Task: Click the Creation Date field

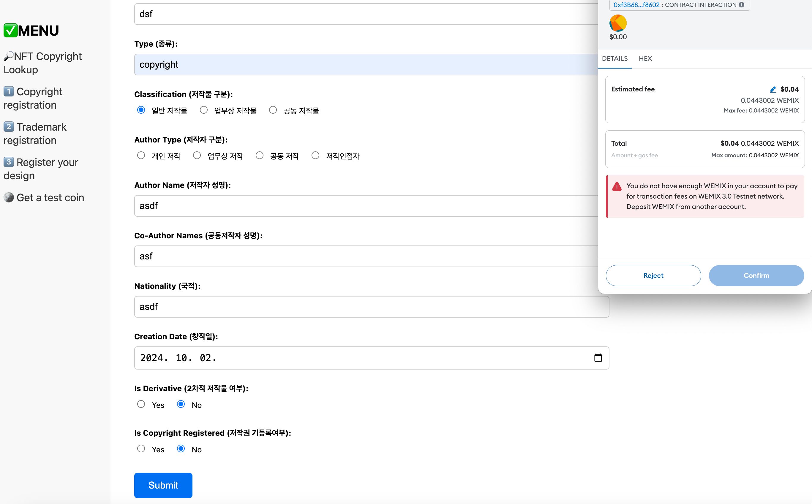Action: (x=372, y=358)
